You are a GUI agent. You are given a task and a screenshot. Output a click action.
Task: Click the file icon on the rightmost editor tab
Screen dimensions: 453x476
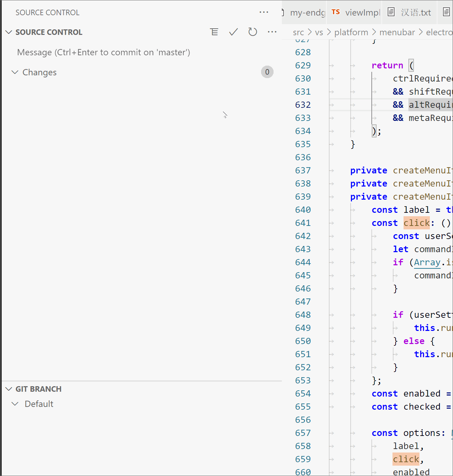pyautogui.click(x=446, y=12)
